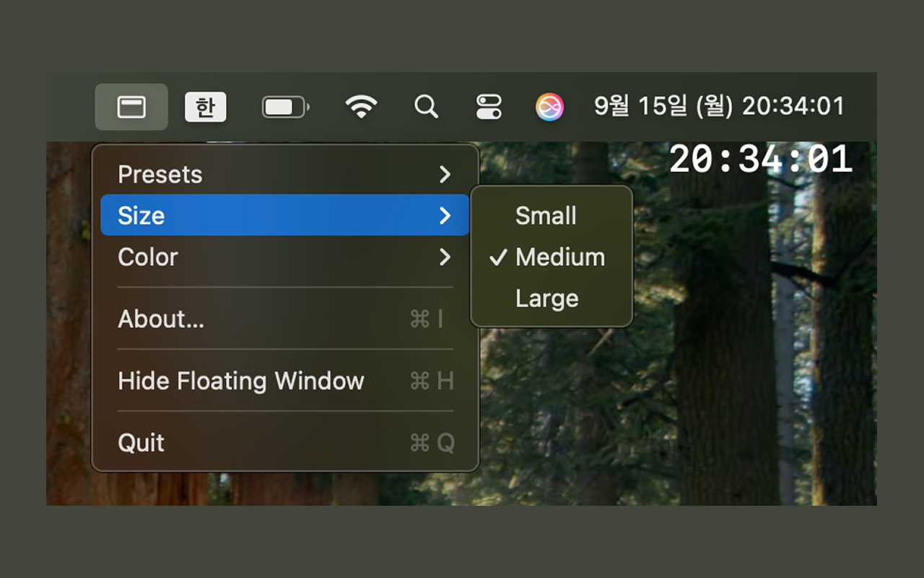Image resolution: width=924 pixels, height=578 pixels.
Task: Open the menu bar date and time
Action: 719,107
